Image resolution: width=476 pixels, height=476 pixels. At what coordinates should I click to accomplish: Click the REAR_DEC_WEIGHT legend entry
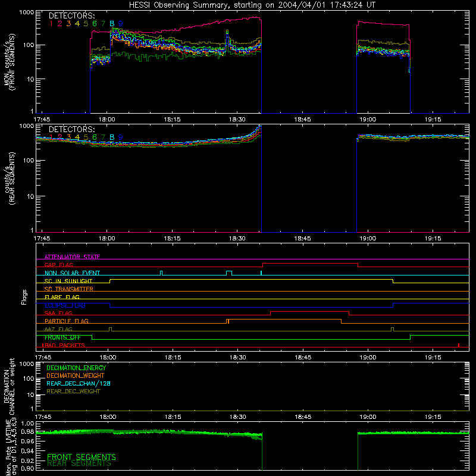[x=73, y=392]
